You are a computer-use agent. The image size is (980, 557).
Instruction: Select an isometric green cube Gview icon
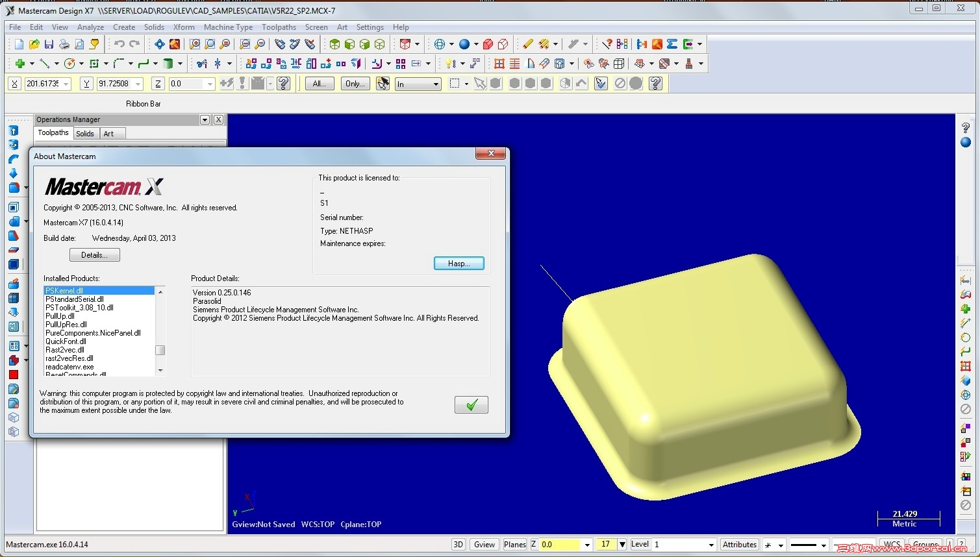click(x=380, y=44)
